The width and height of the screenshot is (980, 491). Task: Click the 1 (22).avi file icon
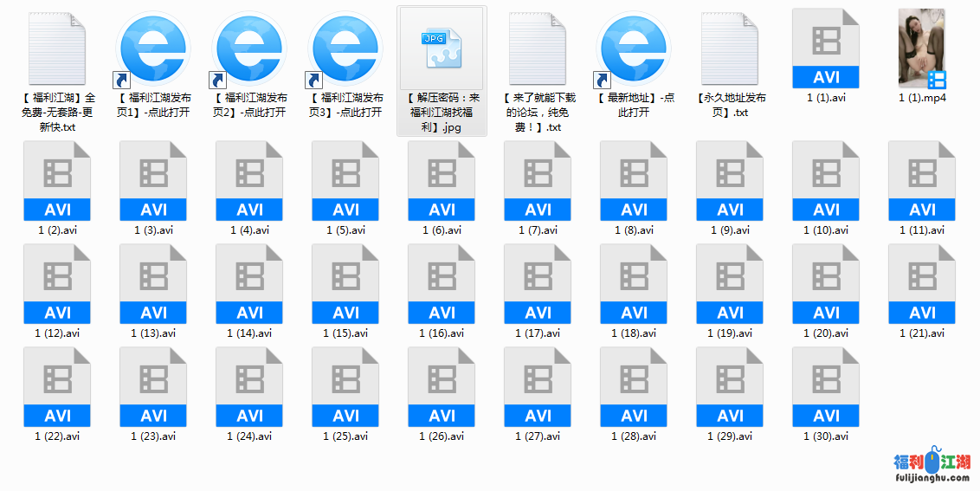57,386
